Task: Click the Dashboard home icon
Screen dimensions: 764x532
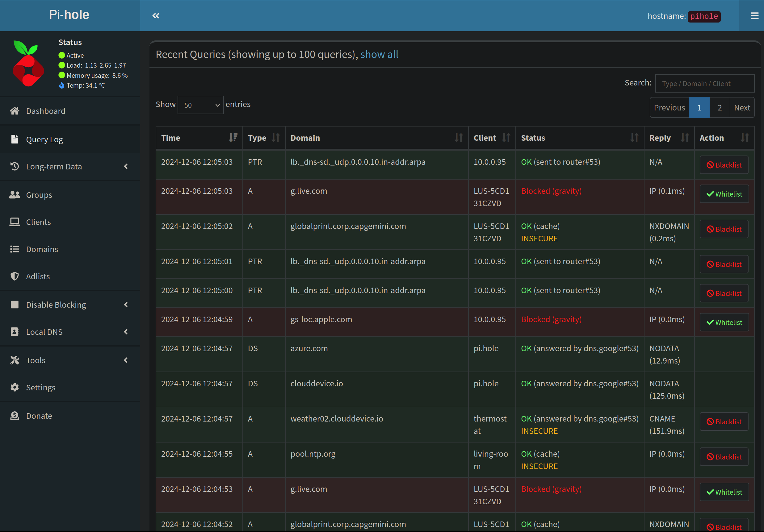Action: [x=15, y=111]
